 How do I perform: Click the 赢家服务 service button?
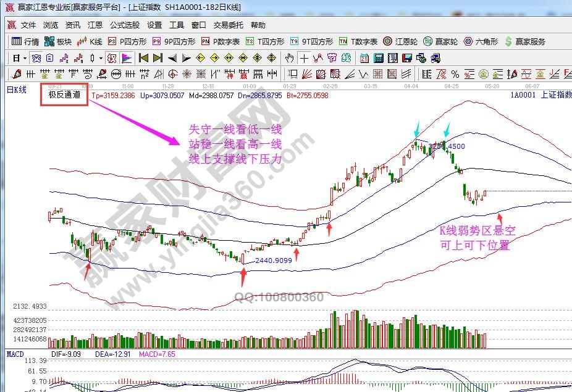525,41
